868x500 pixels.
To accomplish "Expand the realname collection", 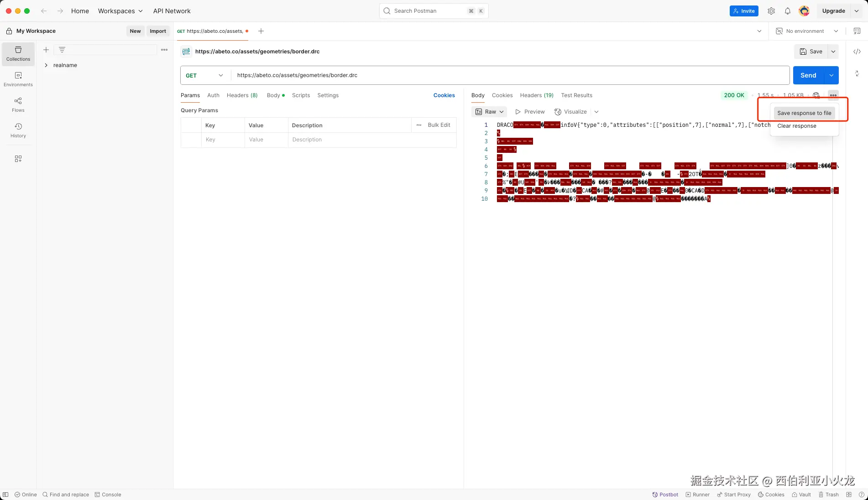I will point(46,65).
